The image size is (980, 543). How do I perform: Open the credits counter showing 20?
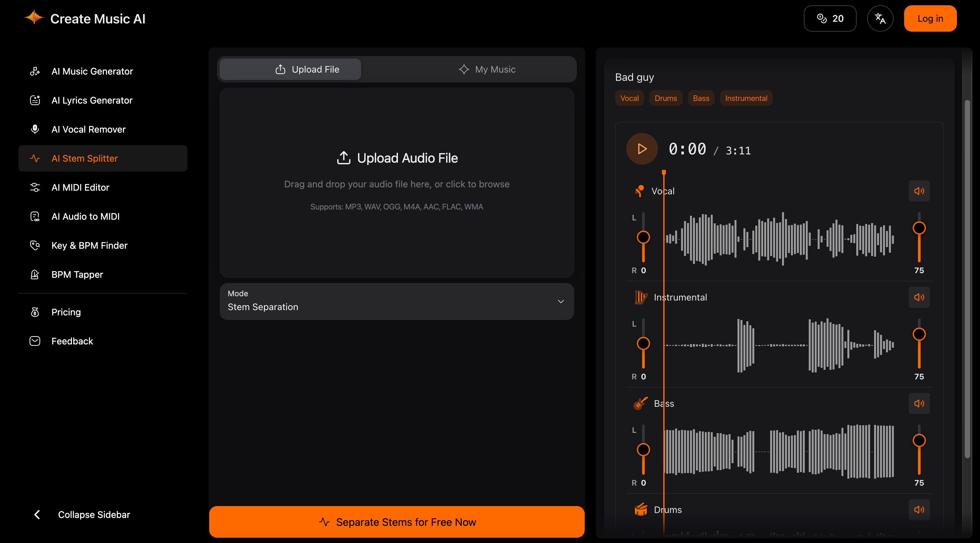click(x=830, y=18)
